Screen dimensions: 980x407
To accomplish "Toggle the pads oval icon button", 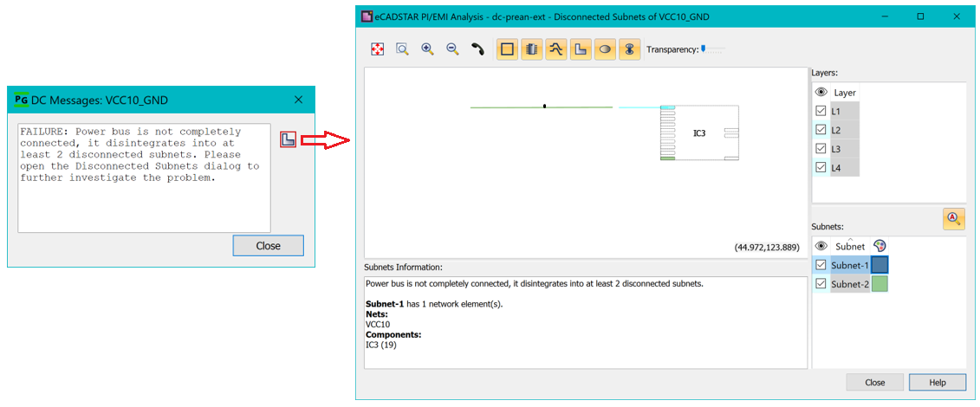I will (x=604, y=49).
